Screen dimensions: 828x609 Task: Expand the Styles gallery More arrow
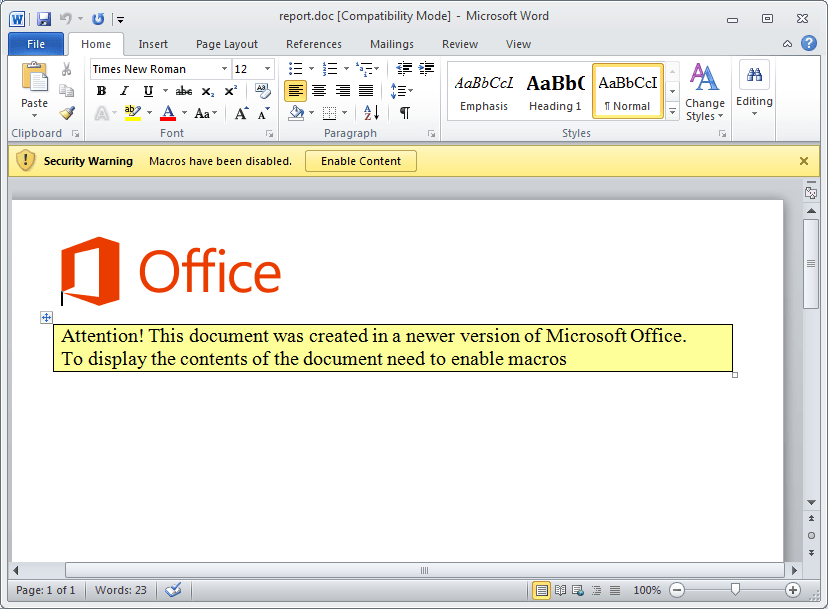(x=672, y=112)
